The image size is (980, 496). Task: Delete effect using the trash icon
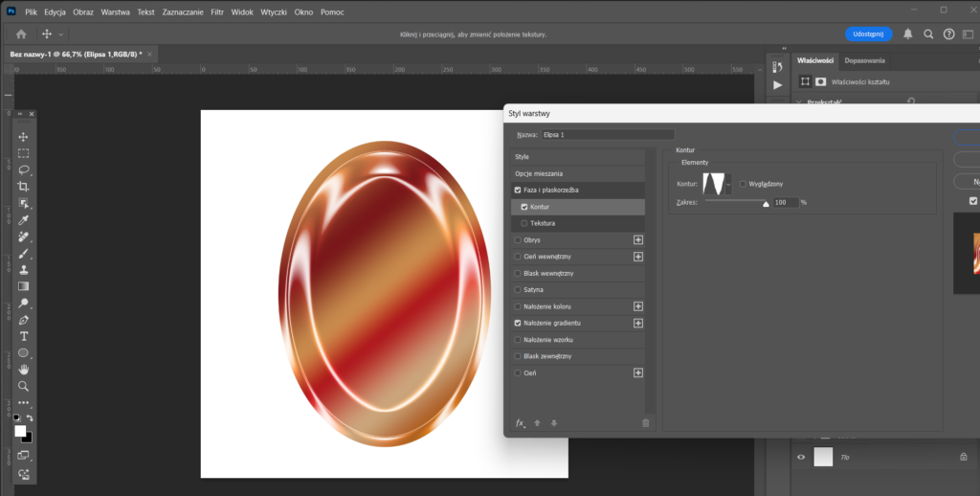pyautogui.click(x=646, y=423)
